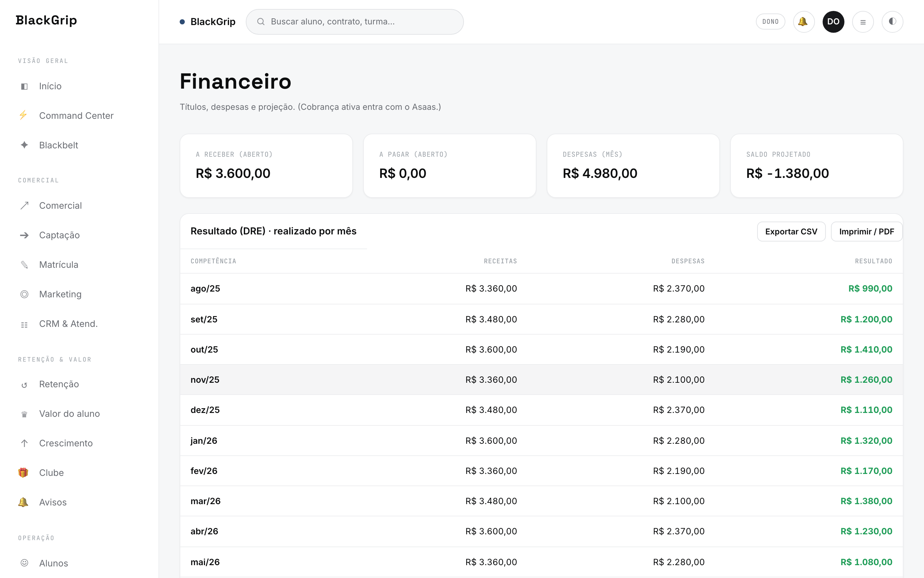Click the Crescimento up-arrow icon
This screenshot has width=924, height=578.
point(24,443)
